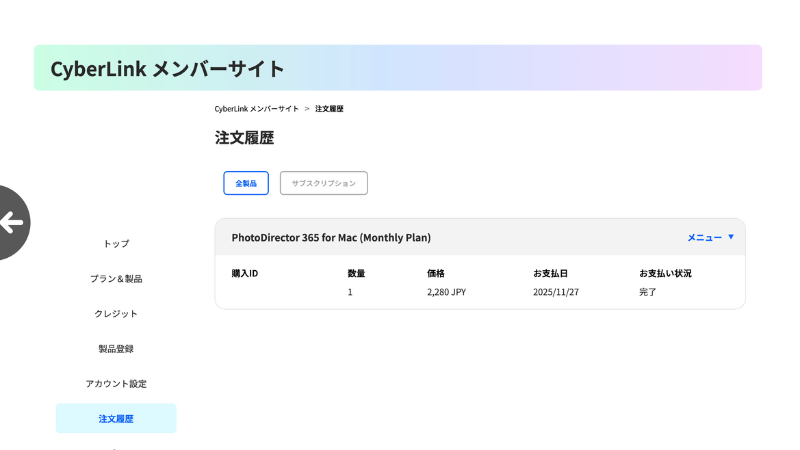This screenshot has width=800, height=450.
Task: Select the 全製品 tab
Action: [246, 183]
